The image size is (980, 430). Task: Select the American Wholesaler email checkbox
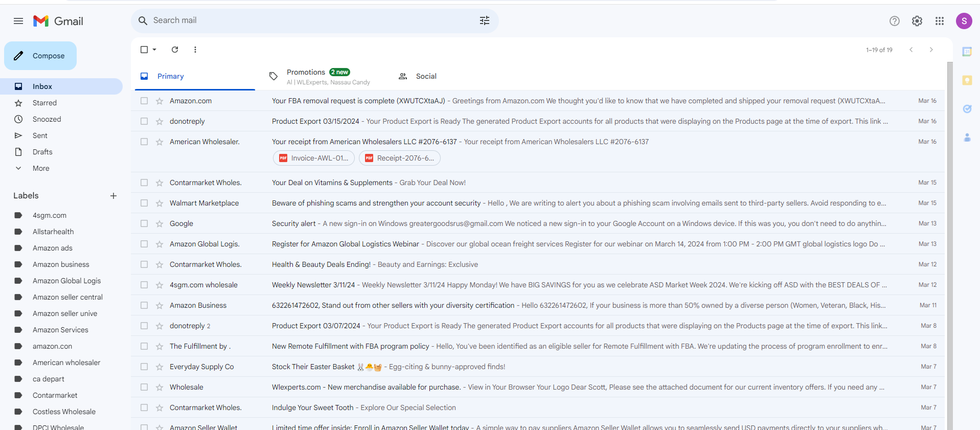[x=144, y=142]
